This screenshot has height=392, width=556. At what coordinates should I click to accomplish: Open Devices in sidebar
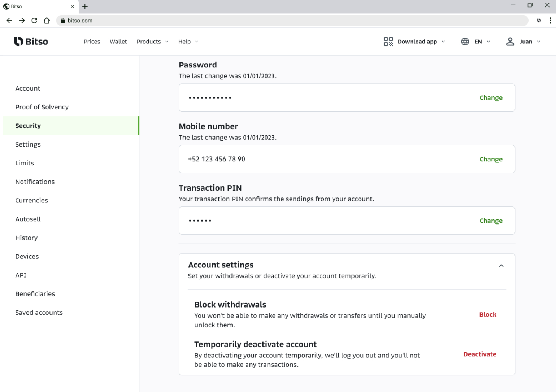tap(27, 257)
